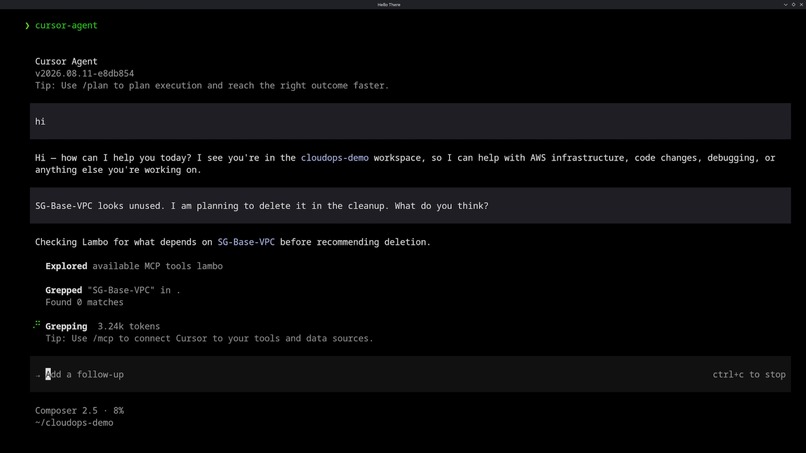Image resolution: width=806 pixels, height=453 pixels.
Task: Click version 'v2026.08.11-e8db854' text
Action: tap(84, 74)
